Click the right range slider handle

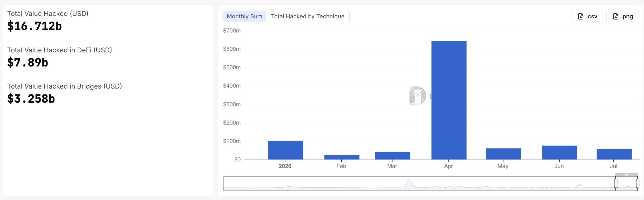(637, 183)
